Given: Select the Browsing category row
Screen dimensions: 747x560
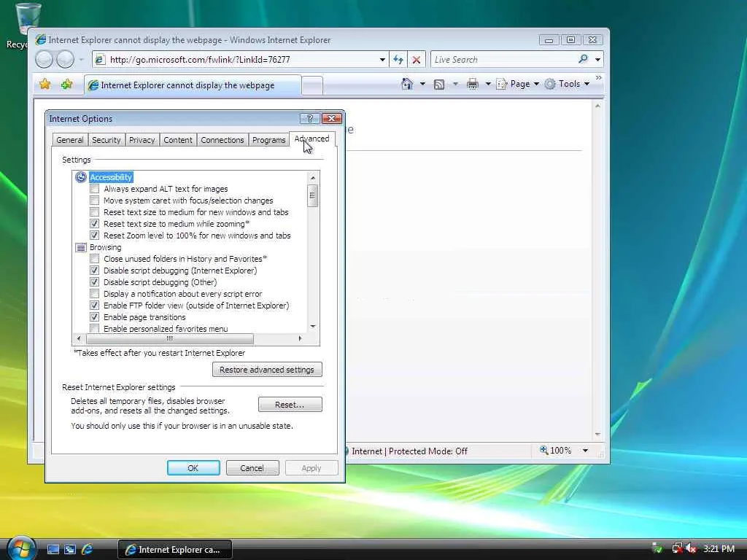Looking at the screenshot, I should [x=105, y=247].
